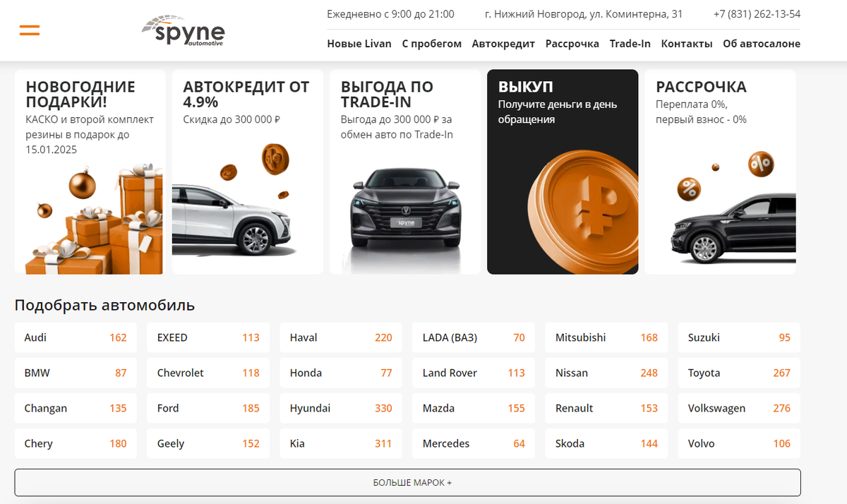Open Новые Livan menu item
This screenshot has height=504, width=847.
[x=359, y=44]
